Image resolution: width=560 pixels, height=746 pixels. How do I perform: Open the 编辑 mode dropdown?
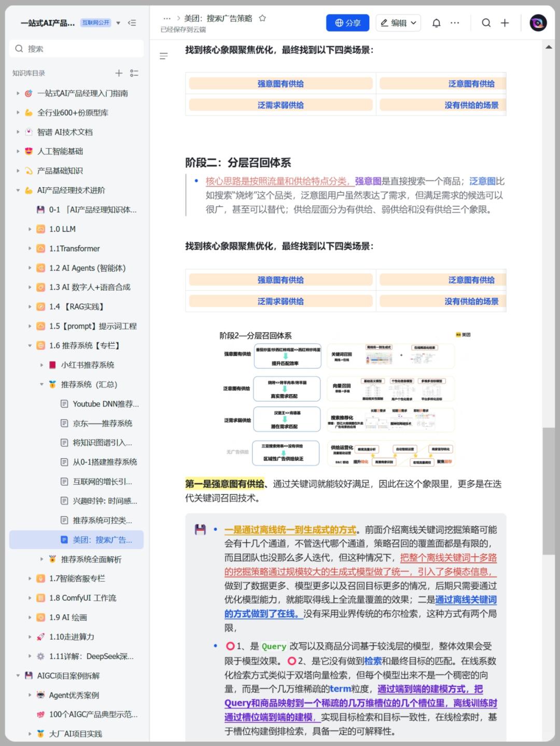(398, 23)
